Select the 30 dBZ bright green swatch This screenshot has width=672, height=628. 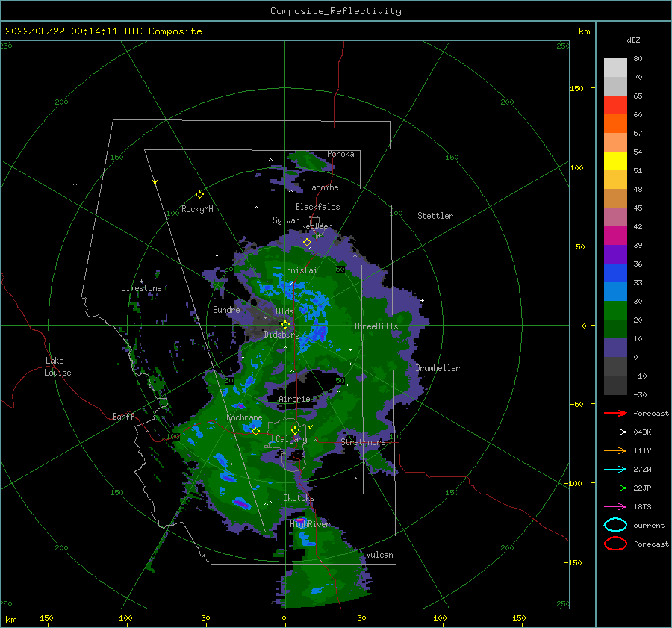tap(615, 311)
